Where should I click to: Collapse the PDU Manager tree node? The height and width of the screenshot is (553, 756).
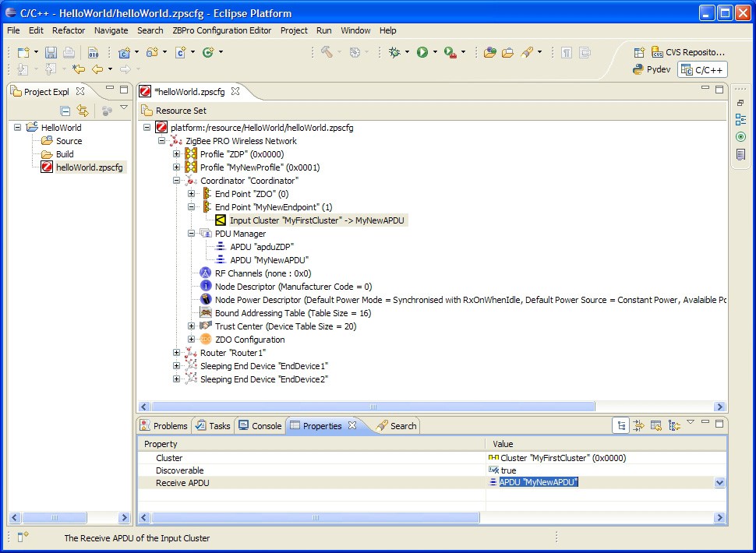tap(192, 234)
